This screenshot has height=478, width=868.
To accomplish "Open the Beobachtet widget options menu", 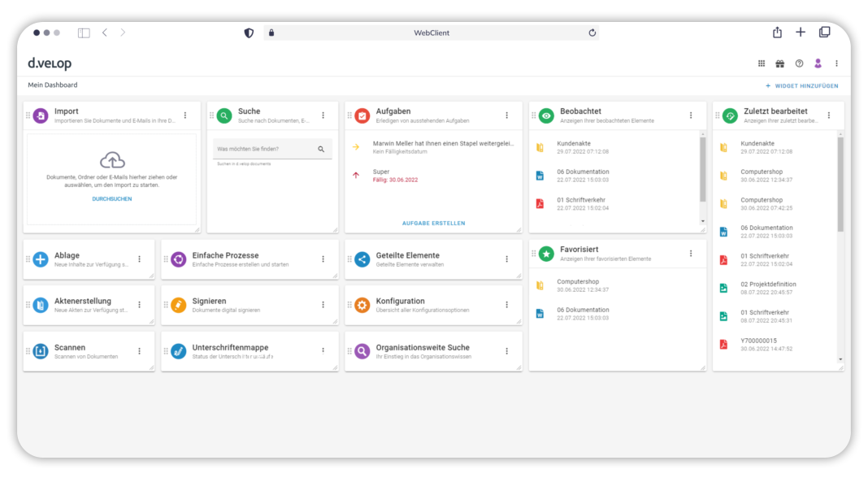I will pyautogui.click(x=691, y=116).
